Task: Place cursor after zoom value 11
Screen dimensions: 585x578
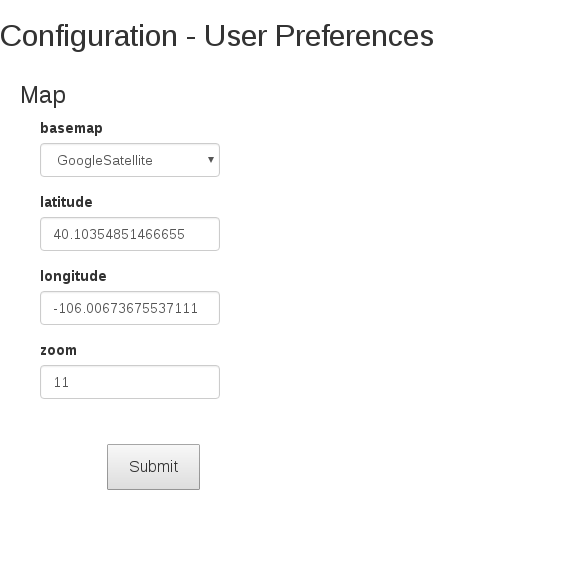Action: (69, 382)
